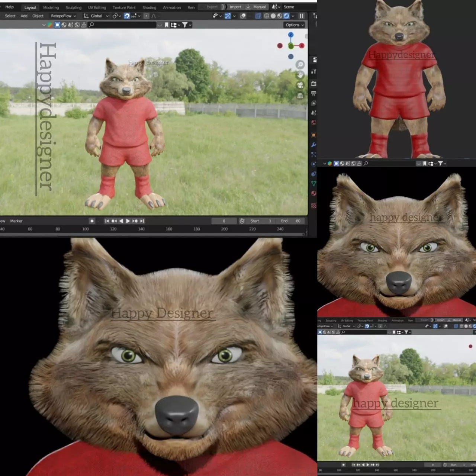Play the animation in the main timeline
Image resolution: width=476 pixels, height=476 pixels.
pyautogui.click(x=128, y=221)
